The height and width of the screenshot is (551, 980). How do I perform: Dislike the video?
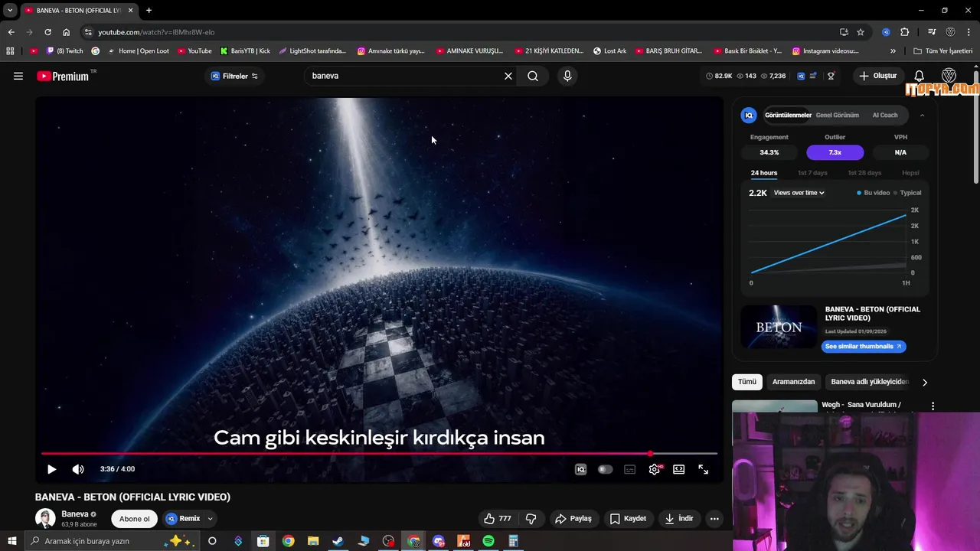coord(531,518)
